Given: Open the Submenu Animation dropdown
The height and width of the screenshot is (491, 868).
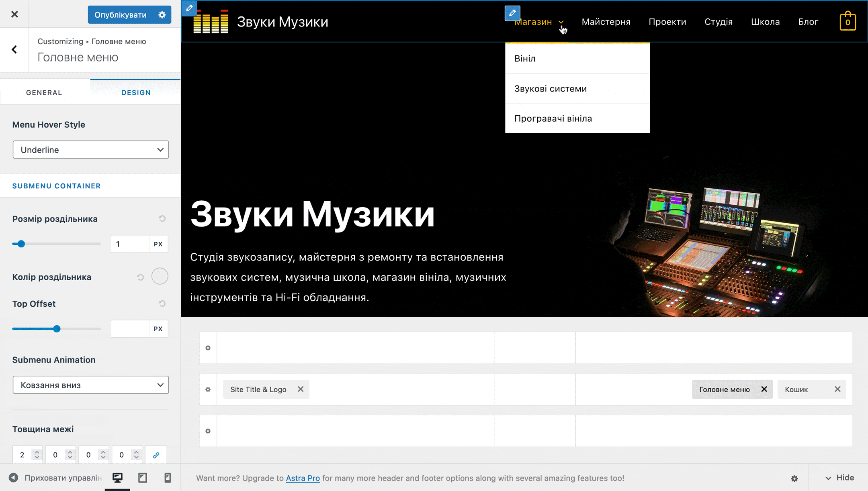Looking at the screenshot, I should [91, 385].
